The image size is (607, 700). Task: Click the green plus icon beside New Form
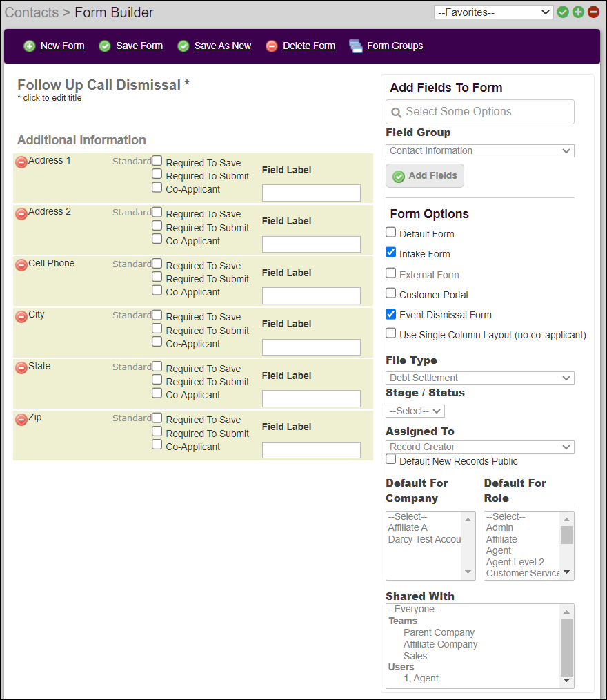[x=29, y=46]
